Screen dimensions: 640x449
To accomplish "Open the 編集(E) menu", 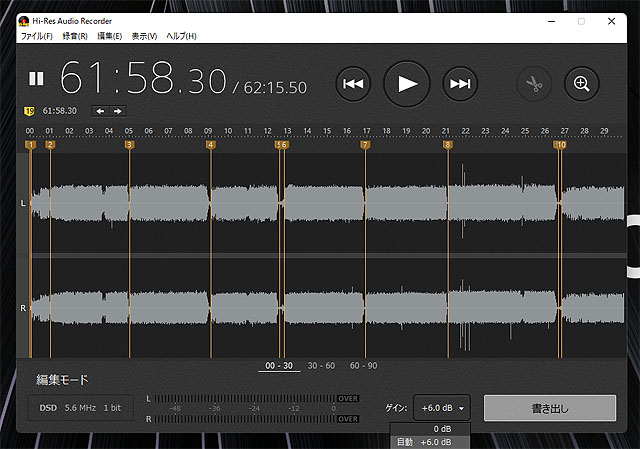I will 109,36.
